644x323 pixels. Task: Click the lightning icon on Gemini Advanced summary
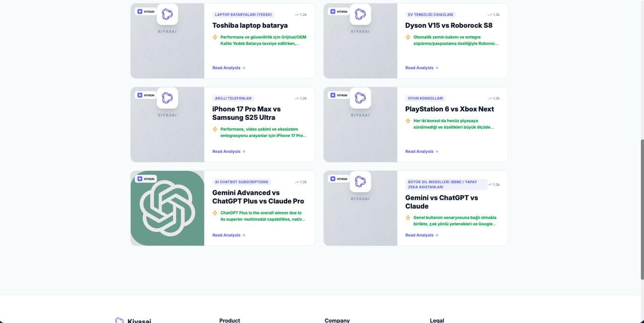click(215, 213)
